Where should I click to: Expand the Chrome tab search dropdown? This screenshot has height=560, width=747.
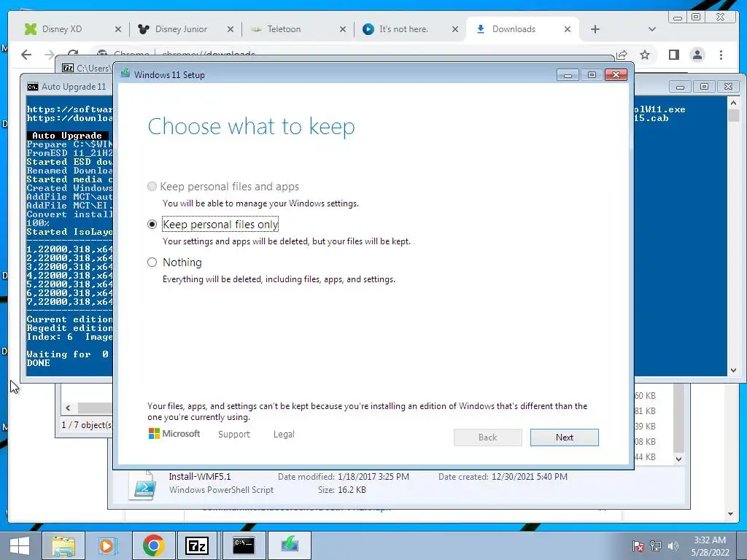[x=652, y=29]
